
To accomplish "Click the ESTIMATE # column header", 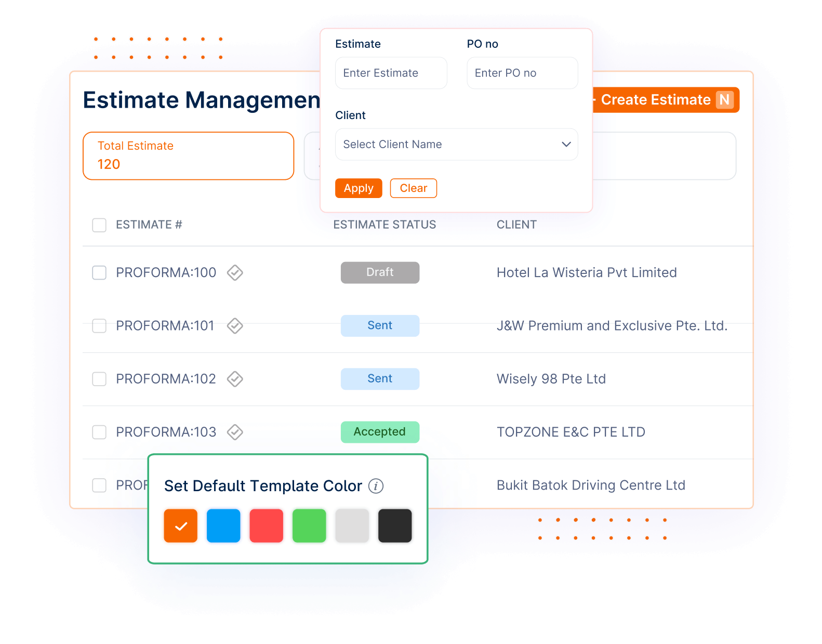I will 149,225.
